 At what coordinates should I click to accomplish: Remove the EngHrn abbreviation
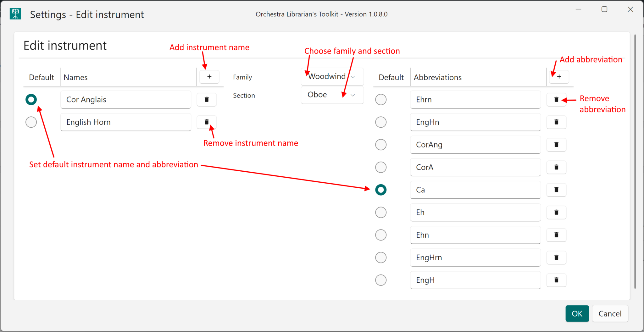tap(556, 257)
